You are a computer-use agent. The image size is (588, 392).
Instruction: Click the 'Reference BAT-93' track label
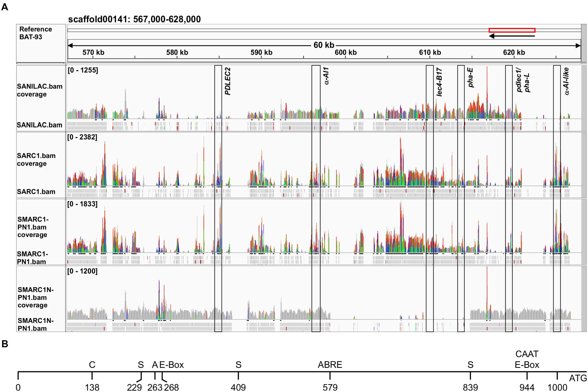36,33
